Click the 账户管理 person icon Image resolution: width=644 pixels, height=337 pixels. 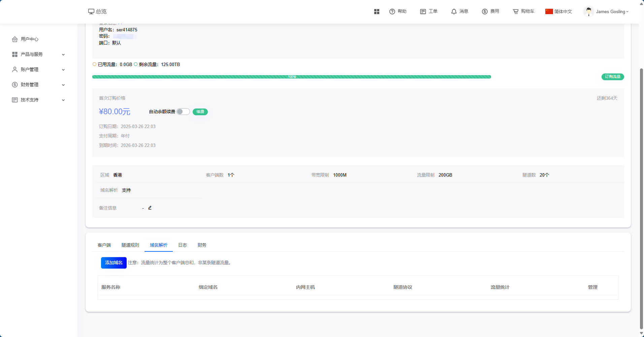coord(15,69)
